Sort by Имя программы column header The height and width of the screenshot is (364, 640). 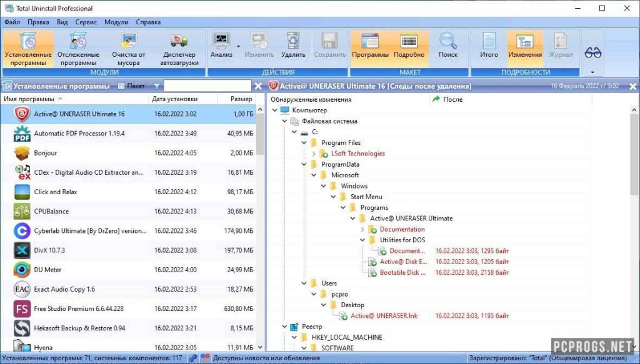(74, 99)
